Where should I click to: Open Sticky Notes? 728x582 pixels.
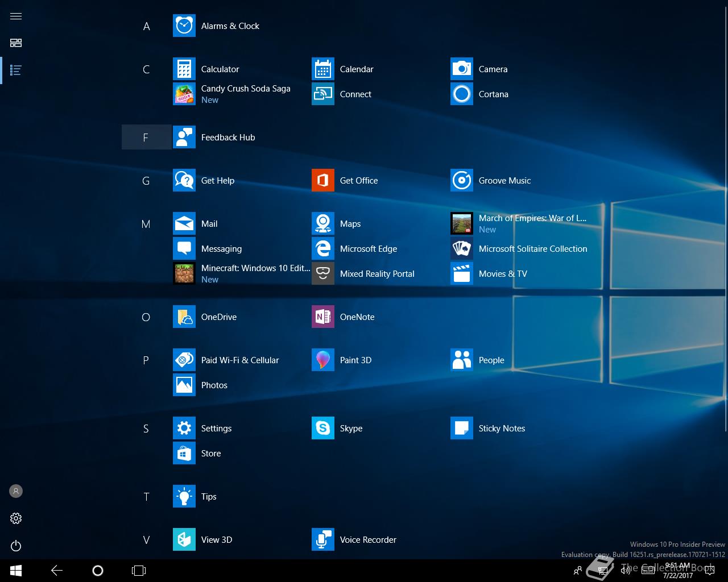point(462,429)
